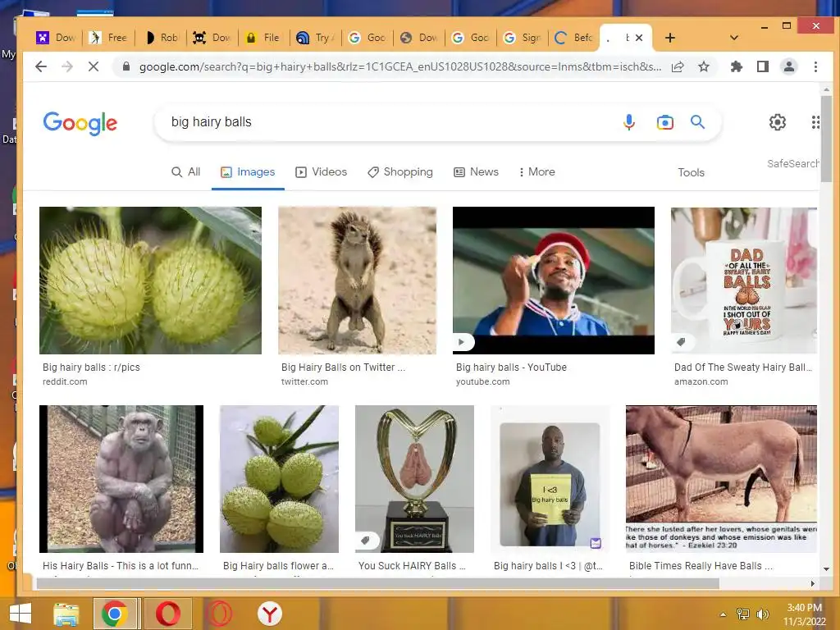840x630 pixels.
Task: Go back using the browser back arrow
Action: tap(41, 66)
